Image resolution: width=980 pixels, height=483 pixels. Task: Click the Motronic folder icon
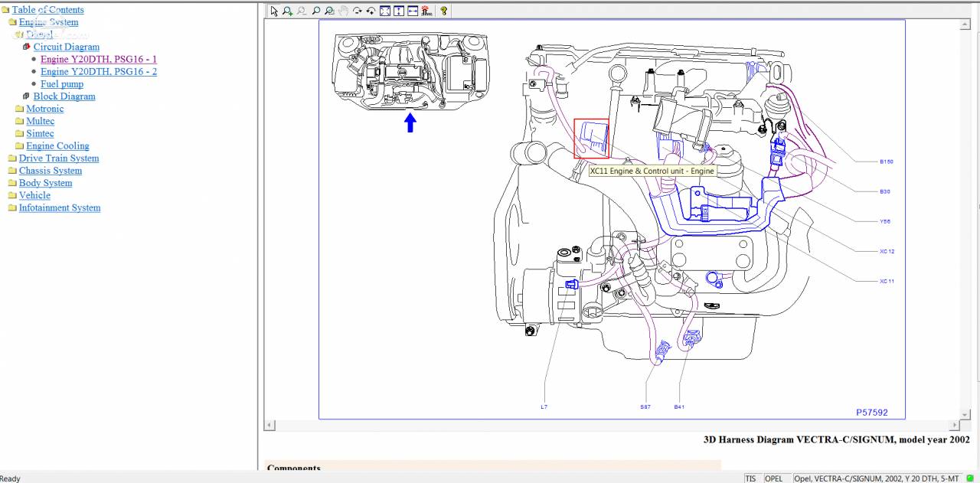pyautogui.click(x=20, y=109)
